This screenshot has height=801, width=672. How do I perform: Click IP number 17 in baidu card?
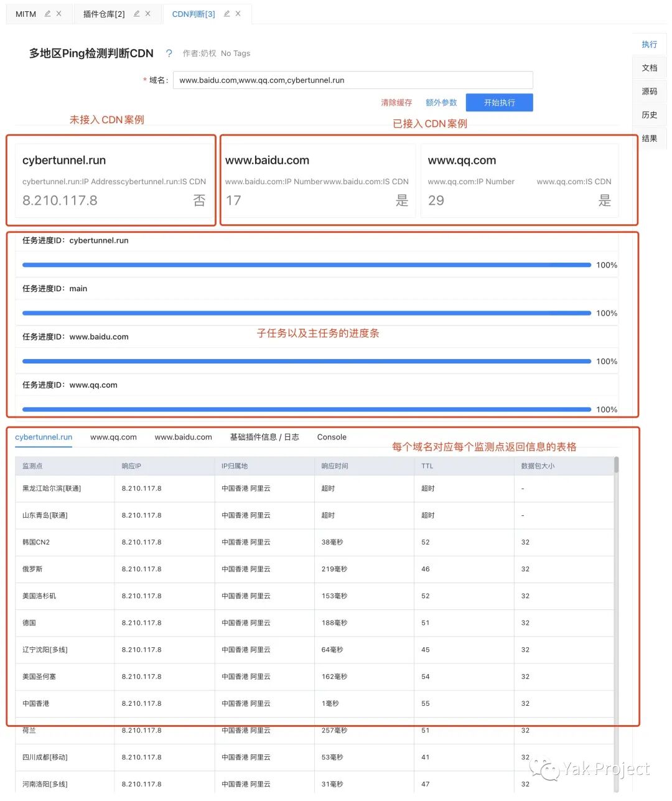tap(233, 200)
